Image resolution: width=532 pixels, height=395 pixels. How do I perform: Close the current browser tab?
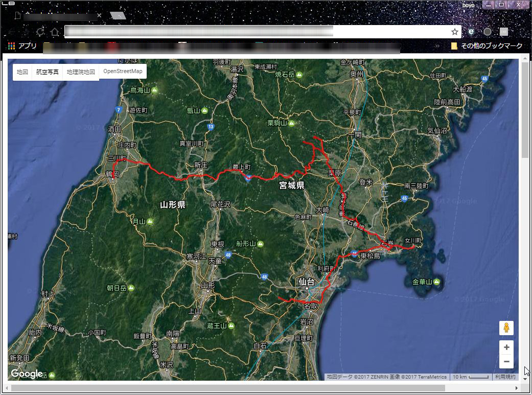click(99, 15)
